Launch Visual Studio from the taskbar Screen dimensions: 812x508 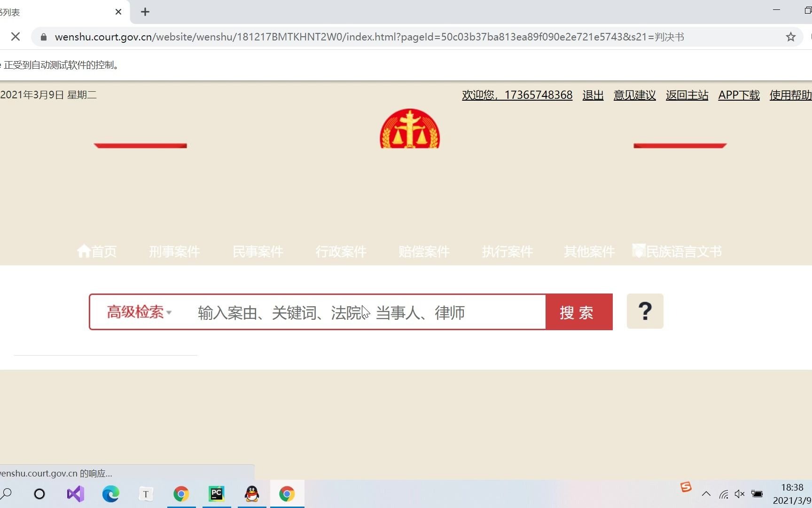pos(75,494)
